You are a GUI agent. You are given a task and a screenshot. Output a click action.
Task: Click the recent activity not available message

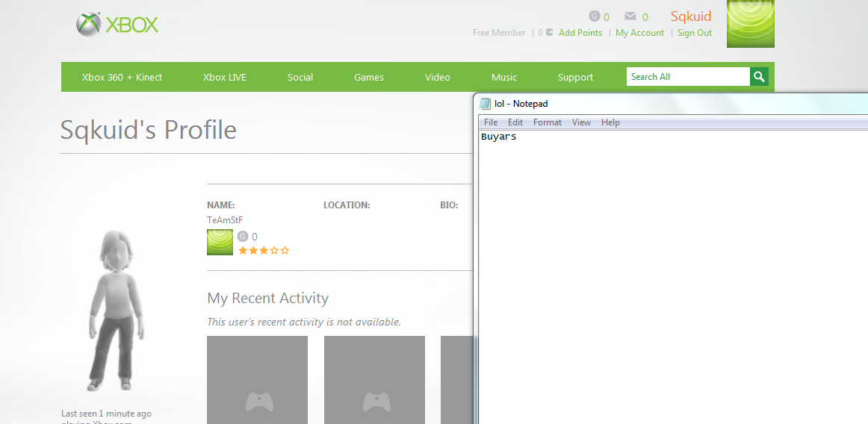(x=304, y=322)
